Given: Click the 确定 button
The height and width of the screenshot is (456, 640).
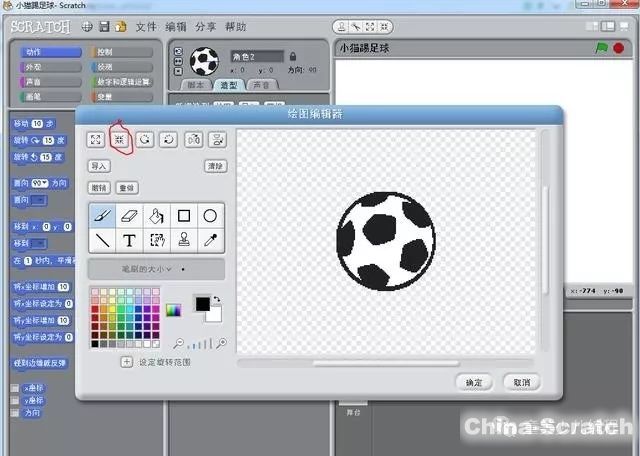Looking at the screenshot, I should [473, 382].
